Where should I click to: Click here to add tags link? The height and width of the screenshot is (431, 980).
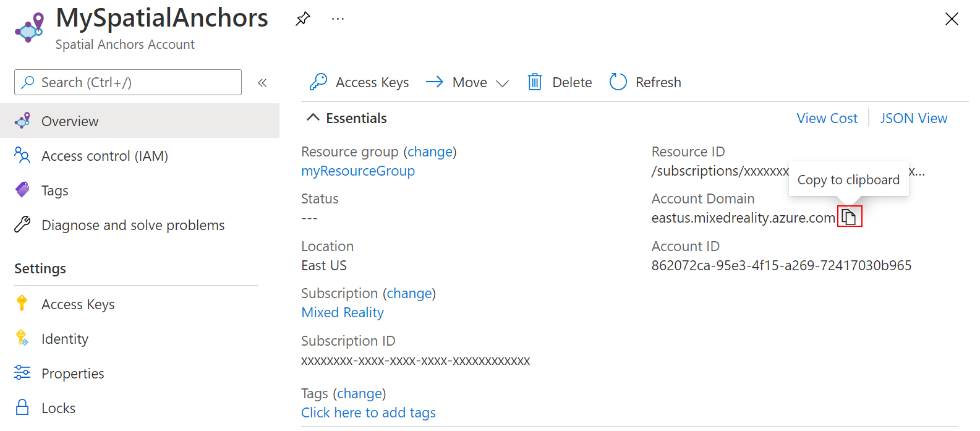coord(369,412)
